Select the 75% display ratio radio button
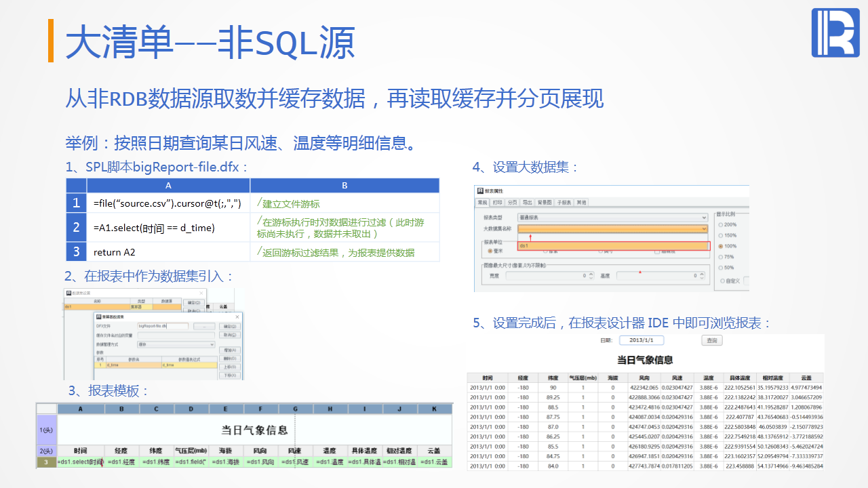The height and width of the screenshot is (488, 868). pos(721,257)
